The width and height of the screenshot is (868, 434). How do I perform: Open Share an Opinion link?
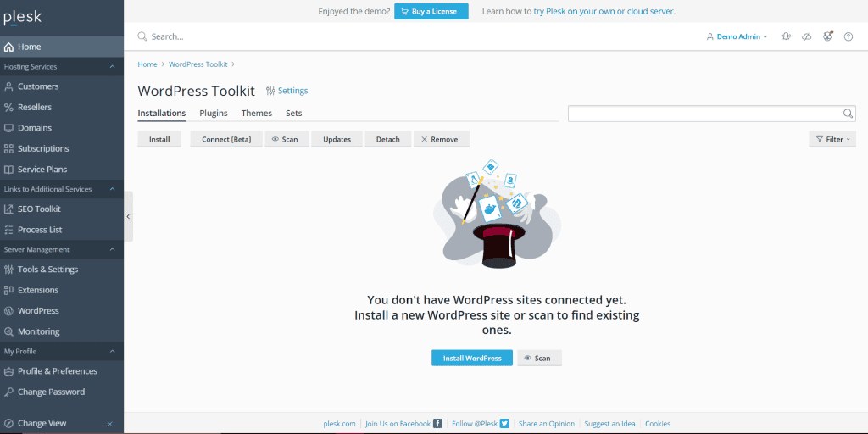[x=547, y=424]
